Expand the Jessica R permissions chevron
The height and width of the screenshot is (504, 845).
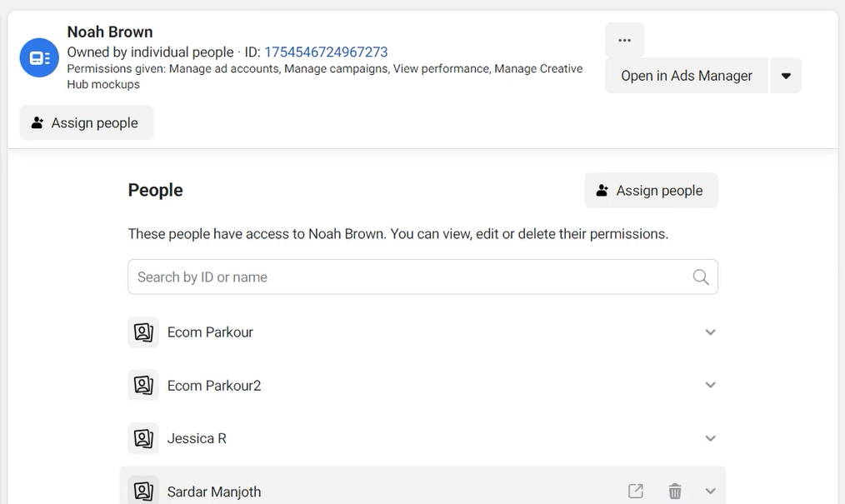(x=710, y=438)
